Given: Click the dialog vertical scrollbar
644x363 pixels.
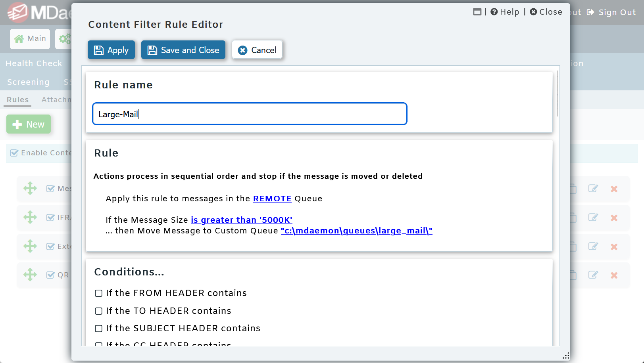Looking at the screenshot, I should click(x=558, y=94).
